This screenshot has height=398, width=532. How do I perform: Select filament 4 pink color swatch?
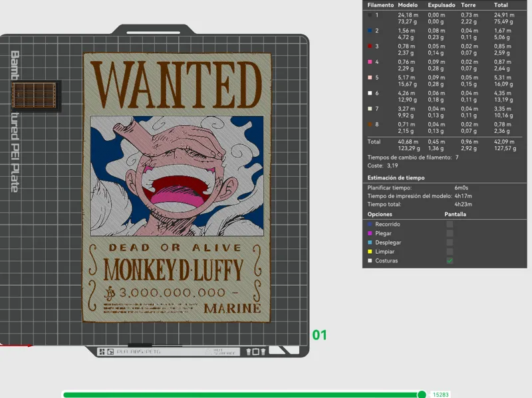370,62
